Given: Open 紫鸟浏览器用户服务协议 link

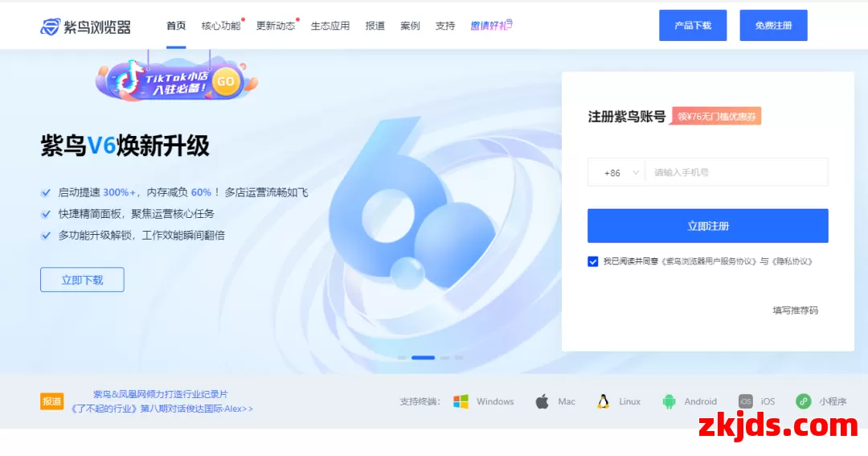Looking at the screenshot, I should click(710, 261).
